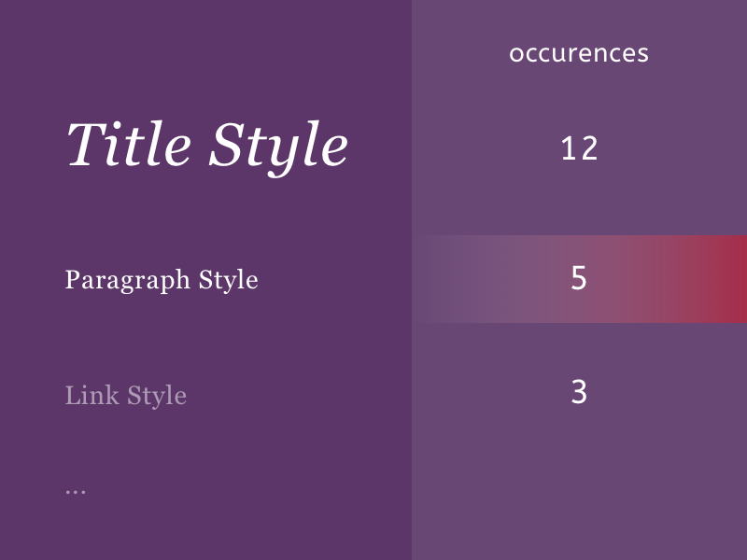Click empty occurrences cell beside the ellipsis
747x560 pixels.
579,492
